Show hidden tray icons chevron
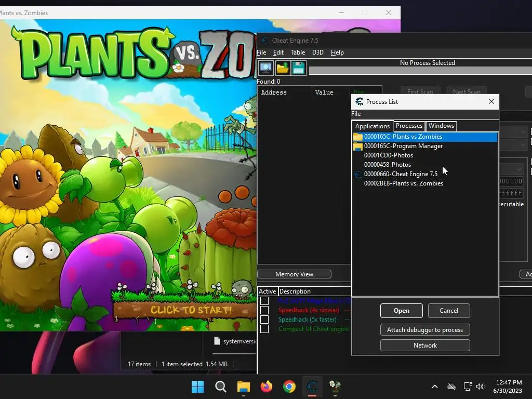The image size is (532, 399). point(435,387)
